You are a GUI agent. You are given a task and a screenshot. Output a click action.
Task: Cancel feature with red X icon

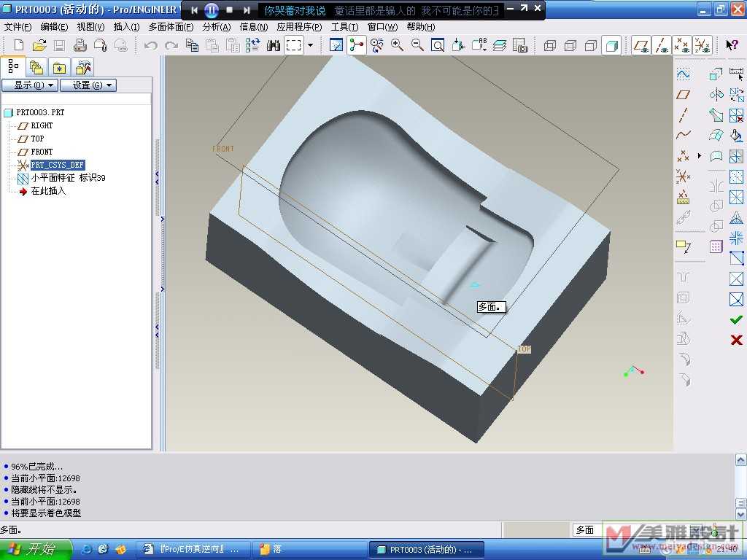coord(736,340)
